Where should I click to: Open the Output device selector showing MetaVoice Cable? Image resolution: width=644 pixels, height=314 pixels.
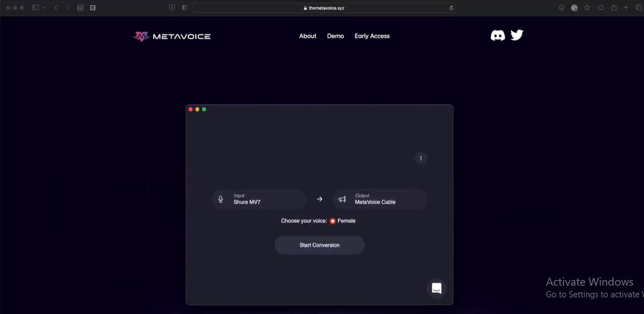(x=380, y=199)
